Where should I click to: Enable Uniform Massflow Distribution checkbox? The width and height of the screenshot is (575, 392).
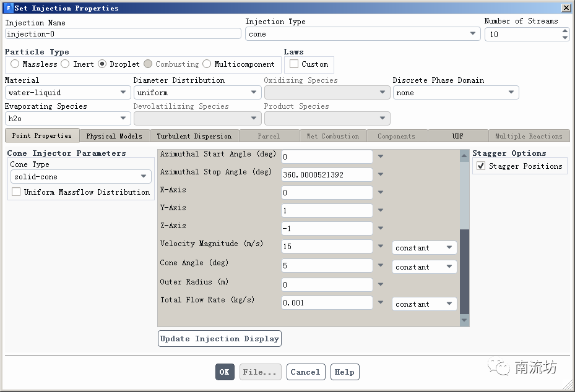point(16,192)
